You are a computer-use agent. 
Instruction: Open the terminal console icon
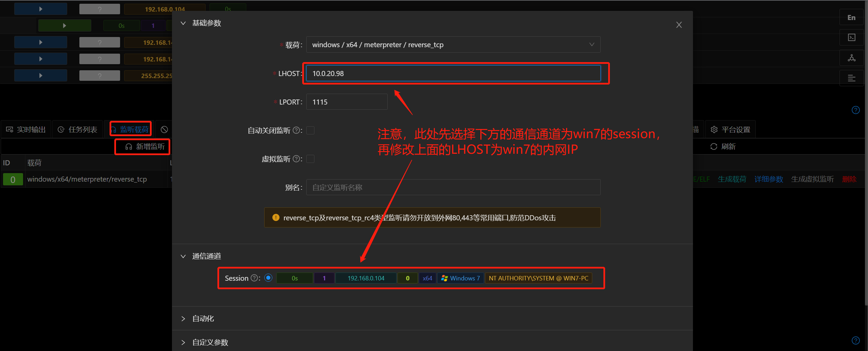(851, 37)
